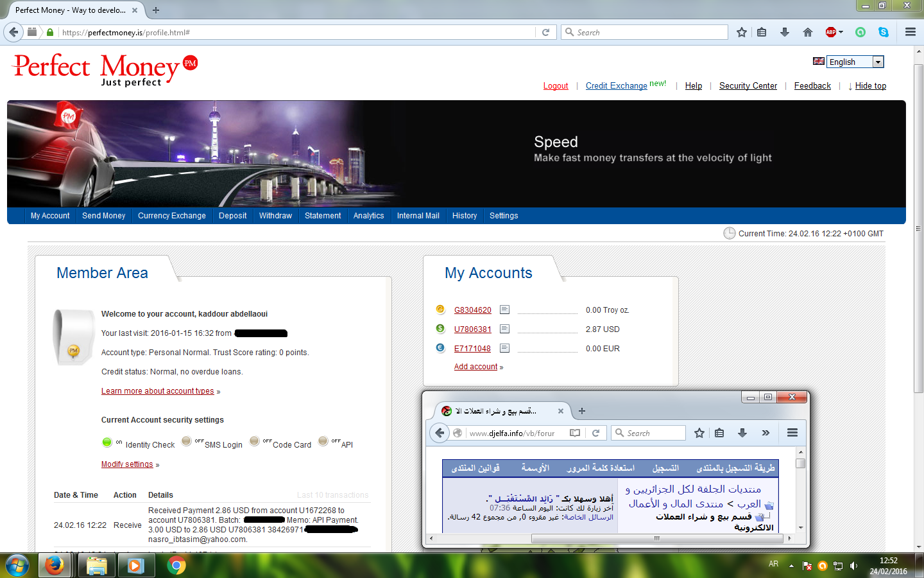Expand the Adblock Plus dropdown arrow
Image resolution: width=924 pixels, height=578 pixels.
point(841,32)
